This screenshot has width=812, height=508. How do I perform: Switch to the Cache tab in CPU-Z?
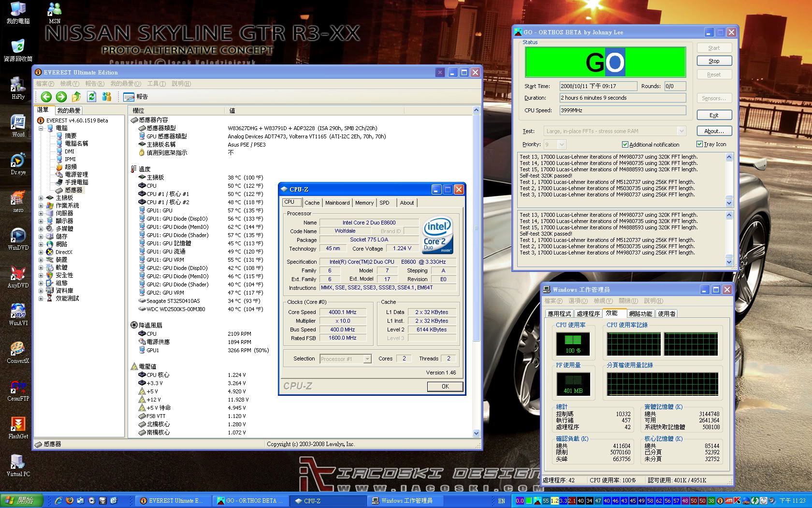(x=312, y=203)
